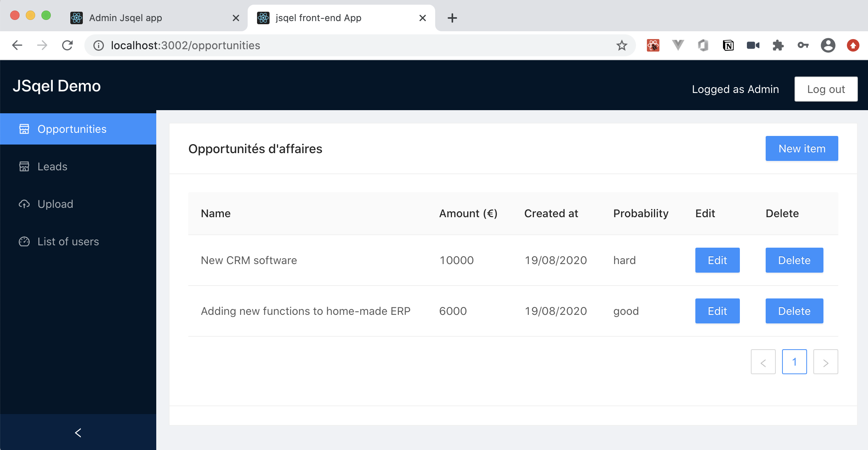The image size is (868, 450).
Task: Click the Opportunities sidebar shop icon
Action: click(24, 129)
